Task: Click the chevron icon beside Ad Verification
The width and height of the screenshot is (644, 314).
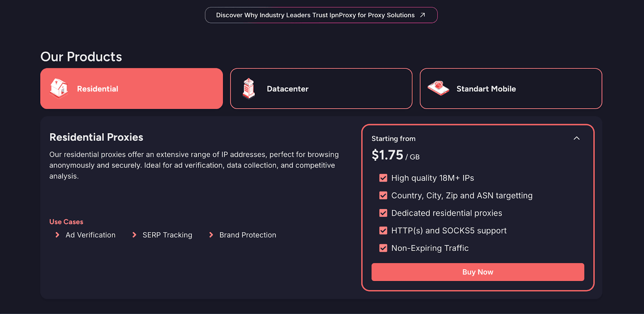Action: 57,235
